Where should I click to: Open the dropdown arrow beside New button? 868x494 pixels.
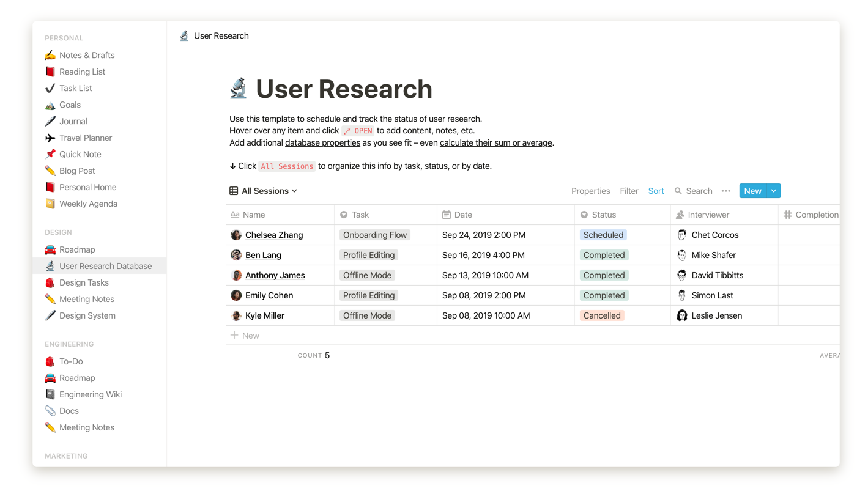click(773, 191)
